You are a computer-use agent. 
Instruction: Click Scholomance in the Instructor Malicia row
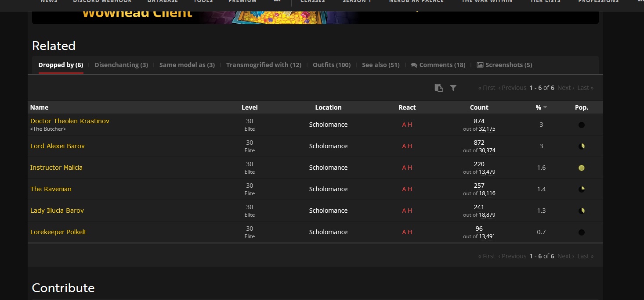328,168
